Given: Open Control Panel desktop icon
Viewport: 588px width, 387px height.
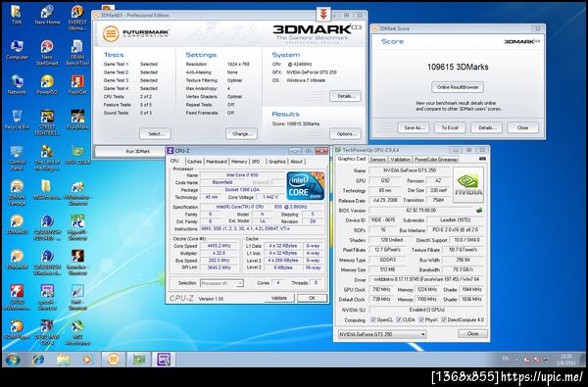Looking at the screenshot, I should 17,158.
